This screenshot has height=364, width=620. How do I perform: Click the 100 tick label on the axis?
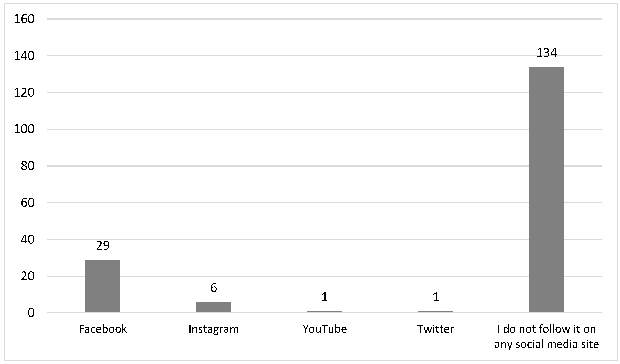[x=24, y=129]
